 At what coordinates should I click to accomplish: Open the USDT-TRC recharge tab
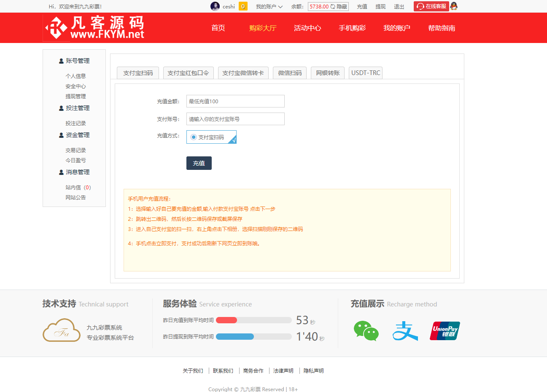click(365, 72)
